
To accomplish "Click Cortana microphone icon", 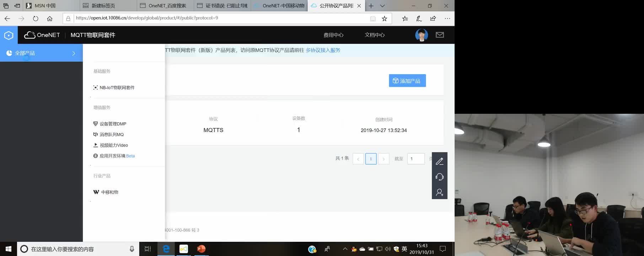I will click(x=132, y=249).
